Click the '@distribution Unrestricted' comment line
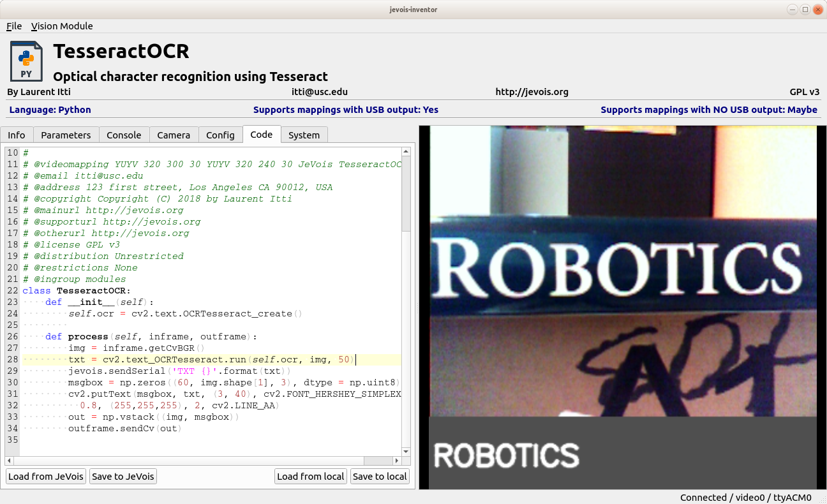 point(103,256)
